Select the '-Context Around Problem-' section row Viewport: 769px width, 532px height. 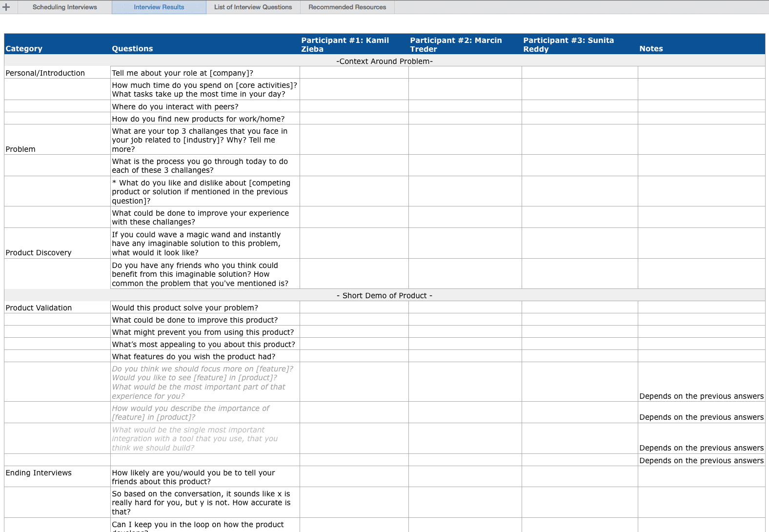coord(384,61)
